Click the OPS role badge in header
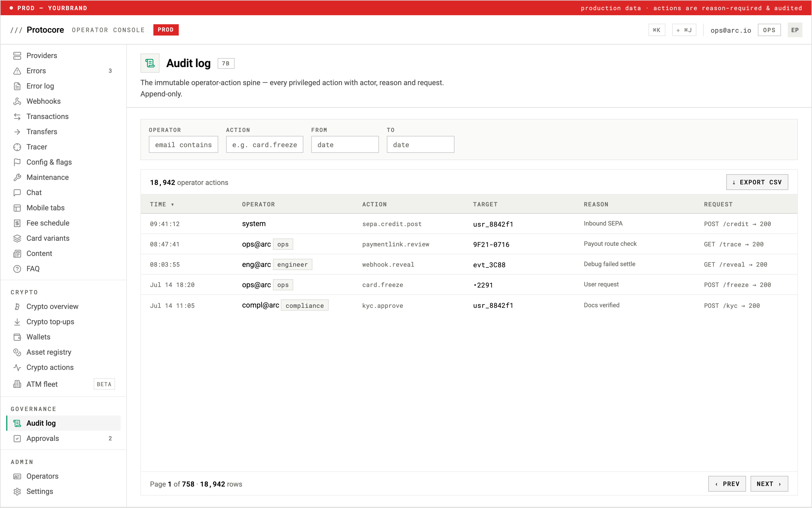The height and width of the screenshot is (508, 812). coord(769,30)
